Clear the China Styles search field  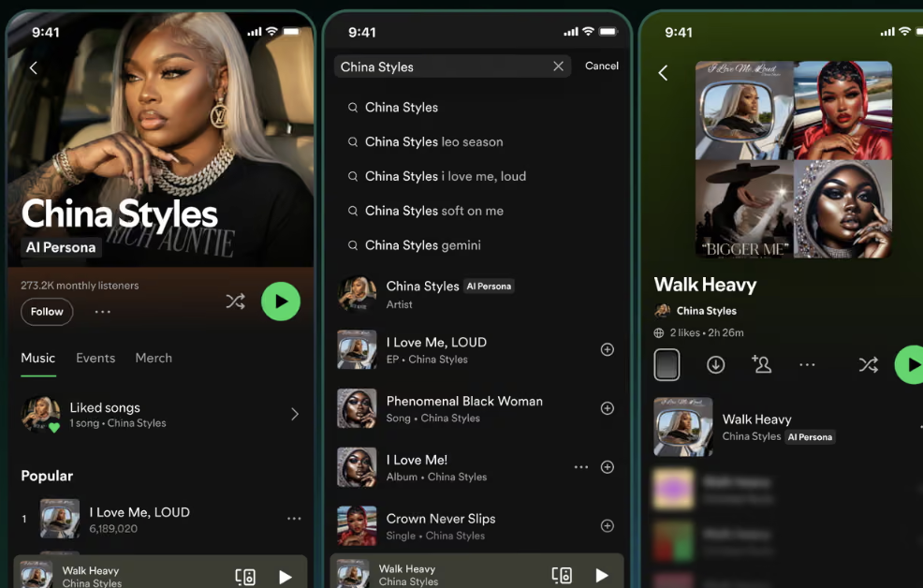pos(558,66)
